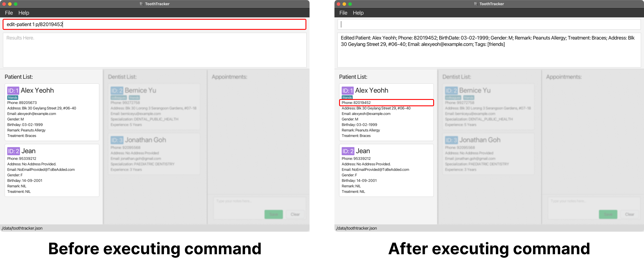Click 'Email: alexyeoh@example.com' in right window card
Image resolution: width=644 pixels, height=258 pixels.
pos(366,114)
